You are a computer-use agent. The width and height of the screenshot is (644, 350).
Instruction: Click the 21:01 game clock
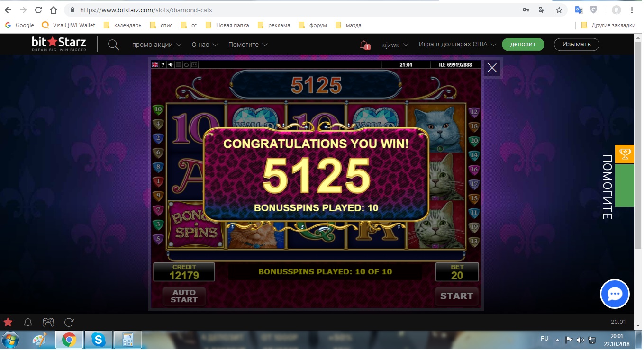tap(406, 65)
